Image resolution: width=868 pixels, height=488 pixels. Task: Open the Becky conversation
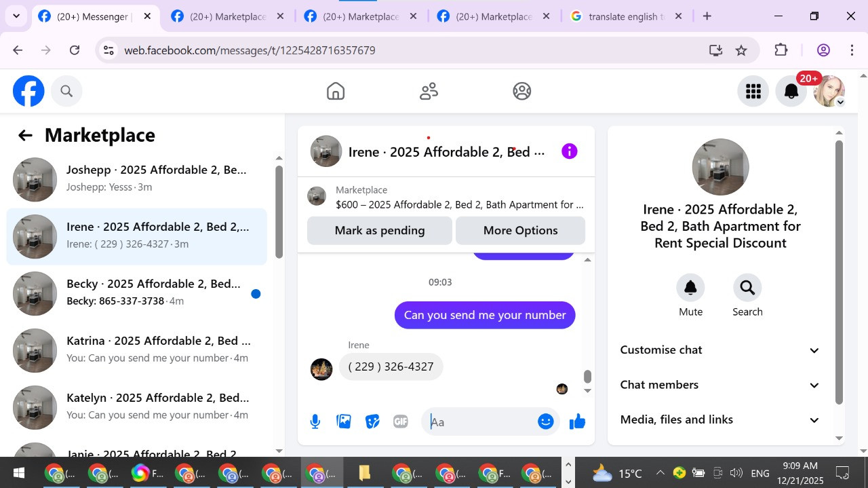(x=137, y=293)
